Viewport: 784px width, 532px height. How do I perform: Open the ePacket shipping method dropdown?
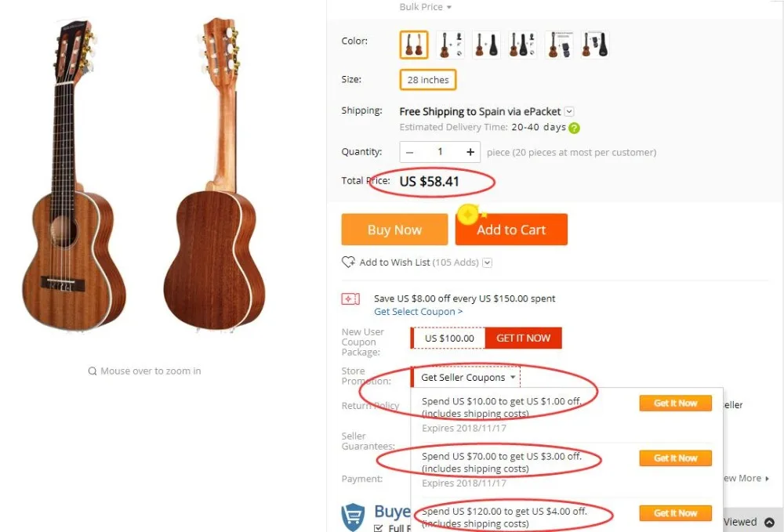click(x=569, y=112)
